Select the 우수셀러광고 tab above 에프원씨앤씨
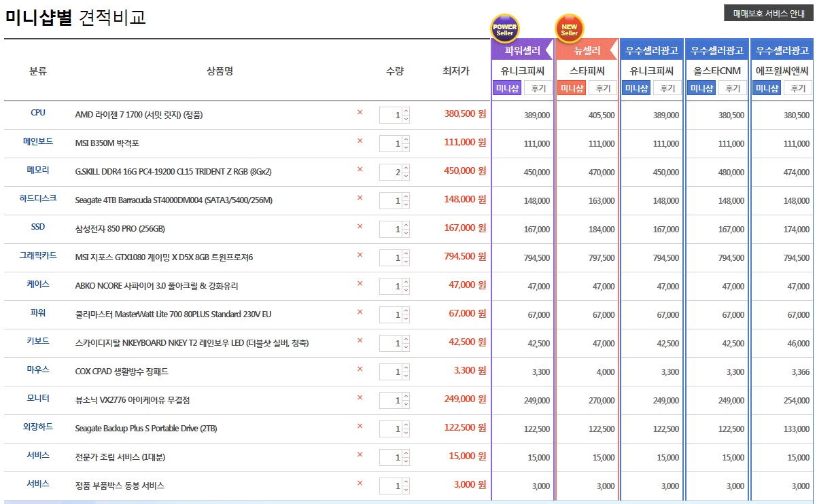 pos(782,50)
